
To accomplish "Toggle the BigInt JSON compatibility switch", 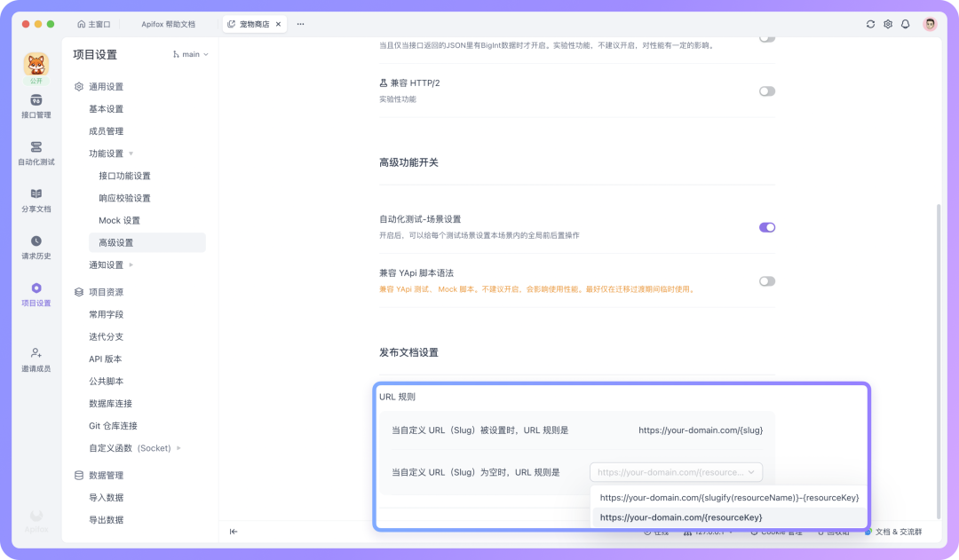I will click(767, 38).
